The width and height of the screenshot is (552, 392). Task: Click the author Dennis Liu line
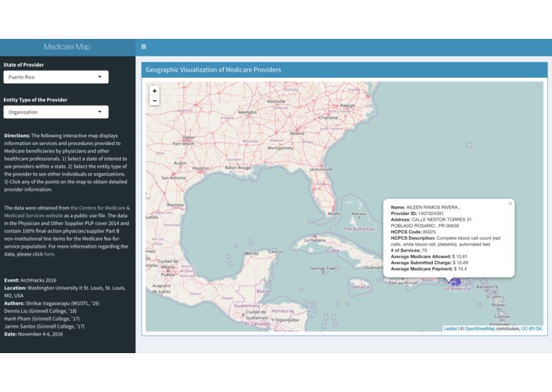click(41, 311)
